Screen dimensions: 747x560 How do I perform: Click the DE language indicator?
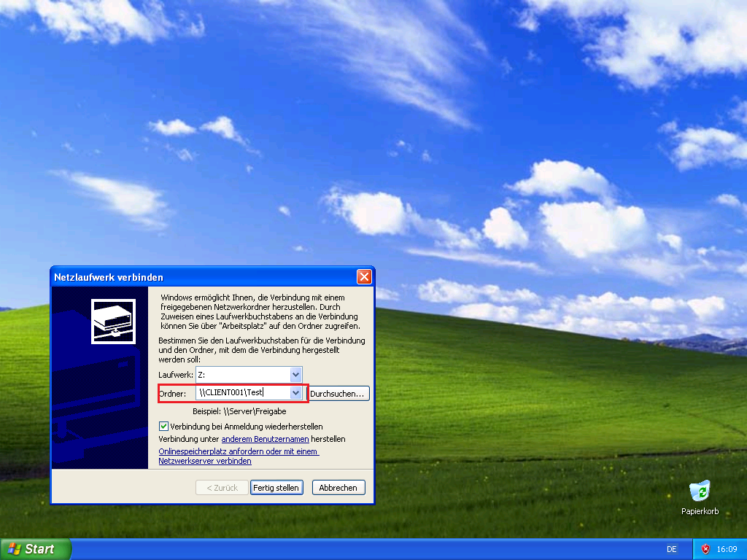(x=672, y=549)
